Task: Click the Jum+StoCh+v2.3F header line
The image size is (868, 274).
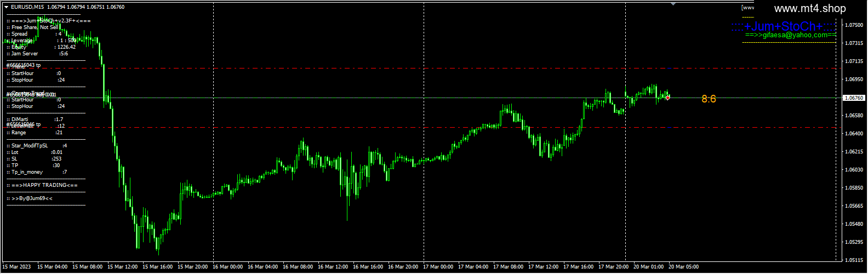Action: pyautogui.click(x=49, y=21)
